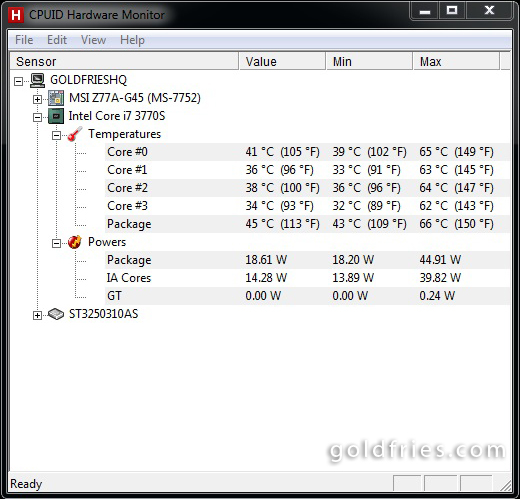The image size is (520, 499).
Task: Expand the MSI Z77A-G45 motherboard node
Action: (37, 99)
